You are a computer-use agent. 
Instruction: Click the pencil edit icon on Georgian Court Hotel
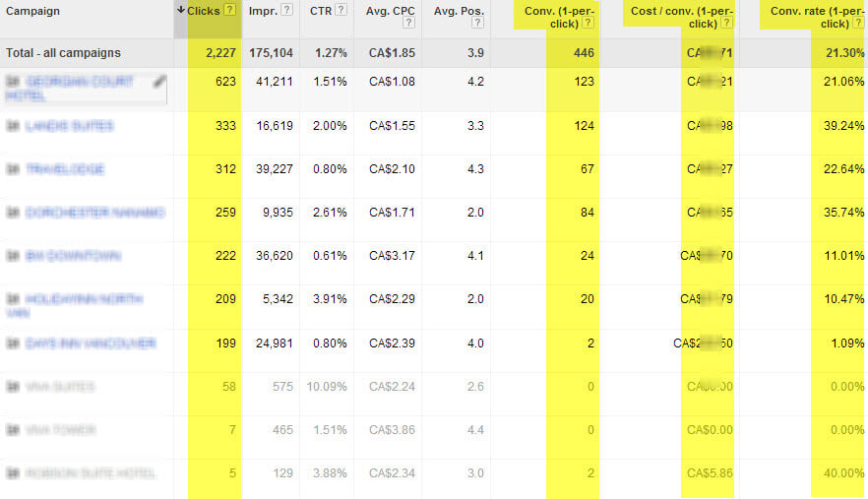tap(159, 83)
